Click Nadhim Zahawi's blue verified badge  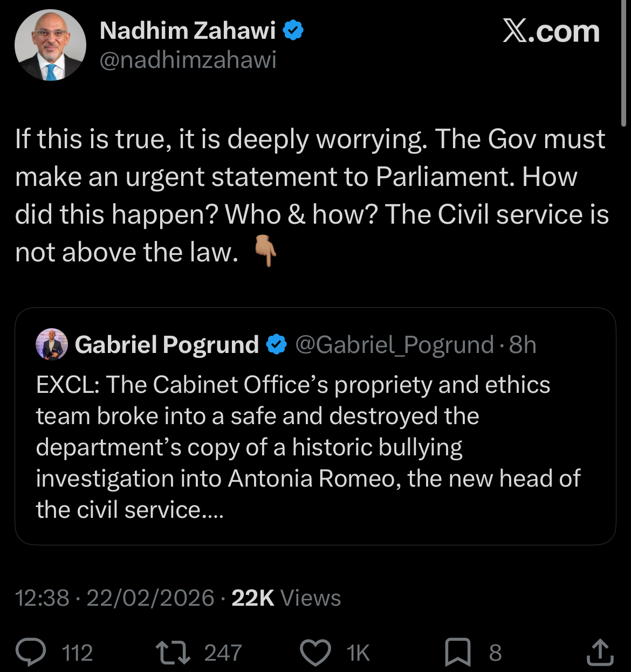[293, 30]
